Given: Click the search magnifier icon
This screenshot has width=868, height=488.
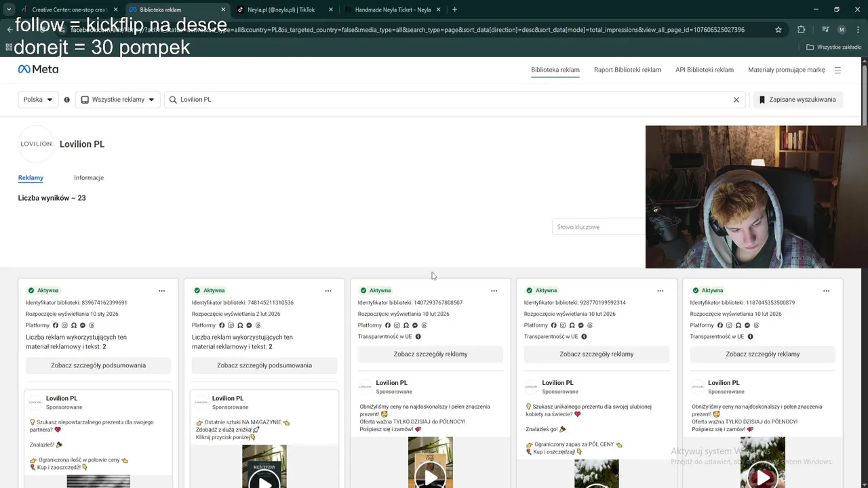Looking at the screenshot, I should click(174, 100).
